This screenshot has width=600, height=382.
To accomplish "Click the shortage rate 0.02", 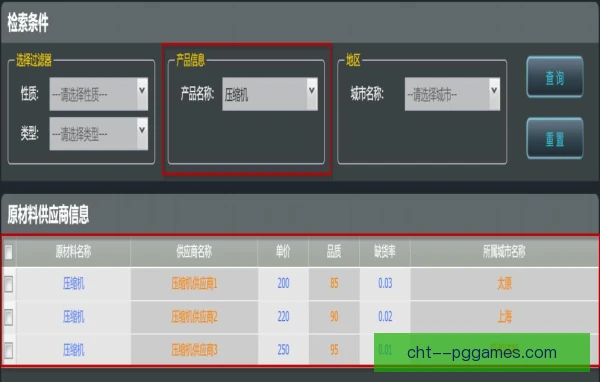I will 385,317.
